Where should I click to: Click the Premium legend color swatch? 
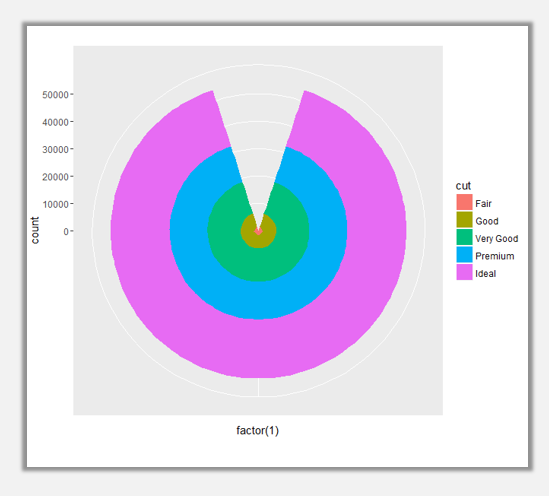(x=464, y=255)
